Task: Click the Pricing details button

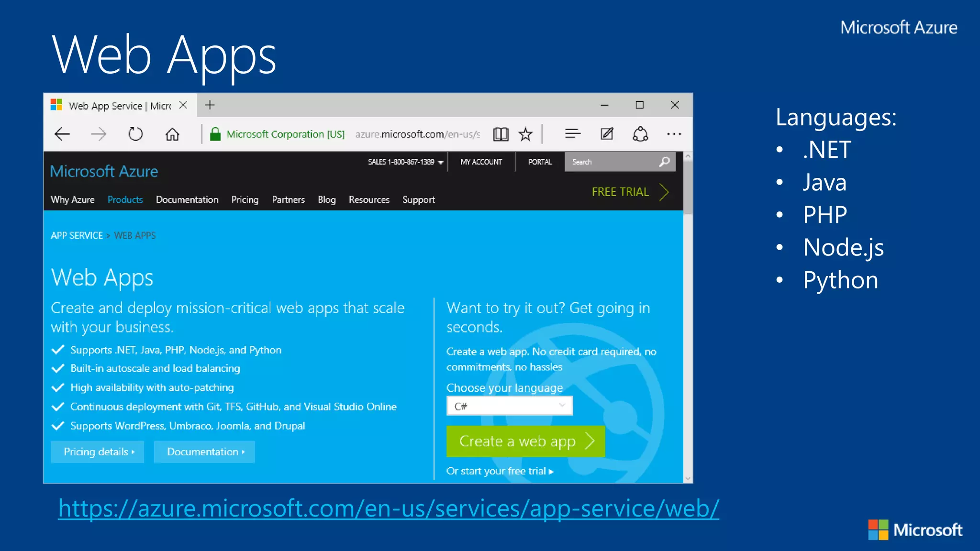Action: [x=97, y=452]
